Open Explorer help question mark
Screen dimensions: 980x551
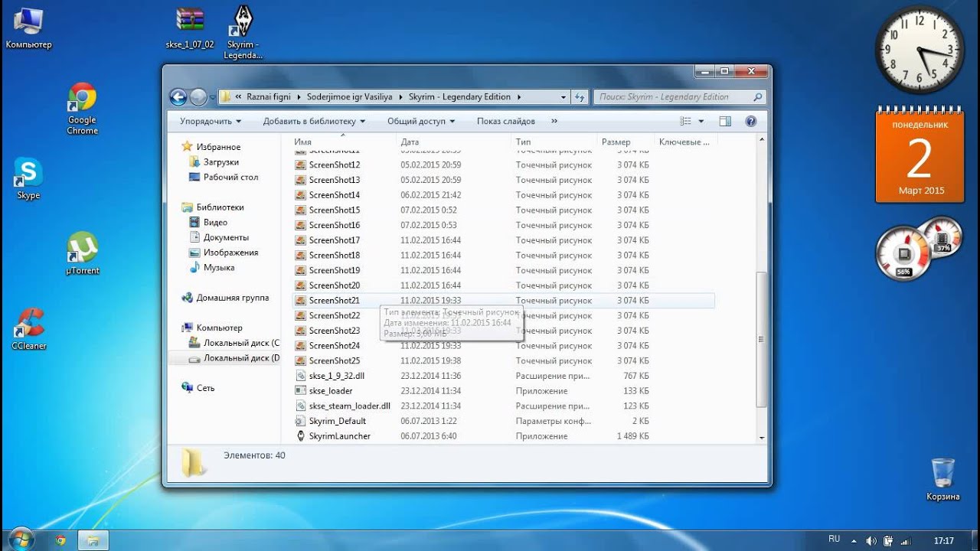[751, 121]
